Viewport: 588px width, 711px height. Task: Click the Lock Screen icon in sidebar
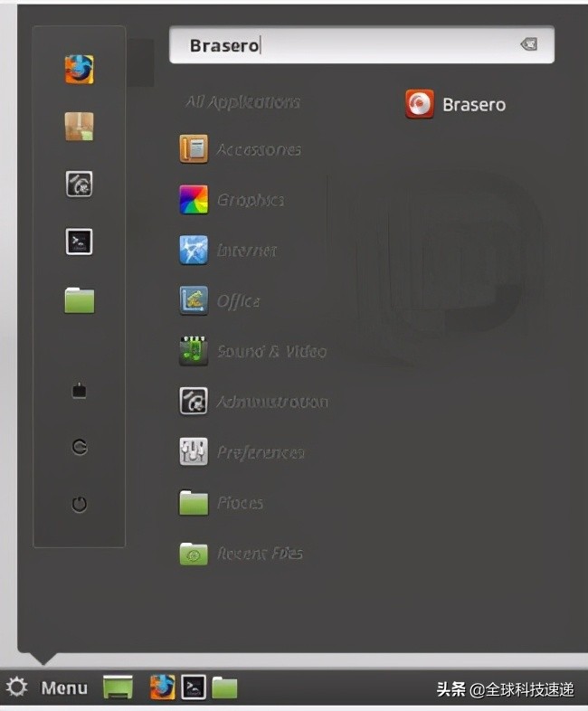click(x=80, y=391)
